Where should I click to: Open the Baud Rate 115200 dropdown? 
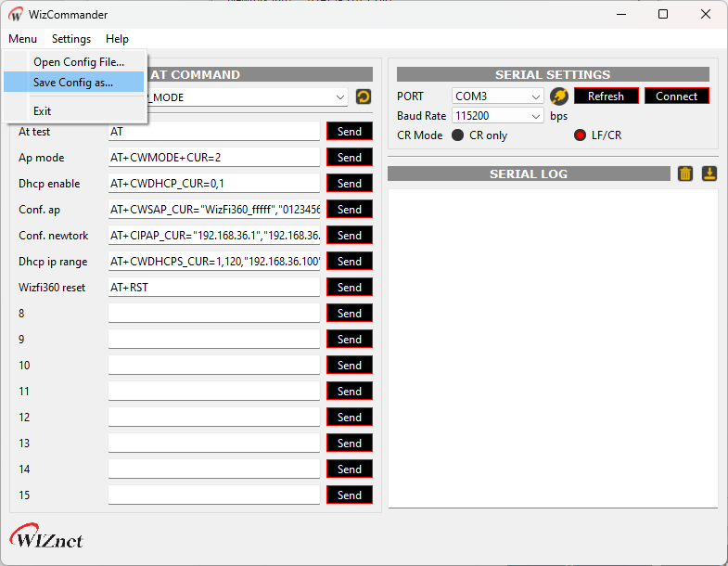(x=497, y=116)
